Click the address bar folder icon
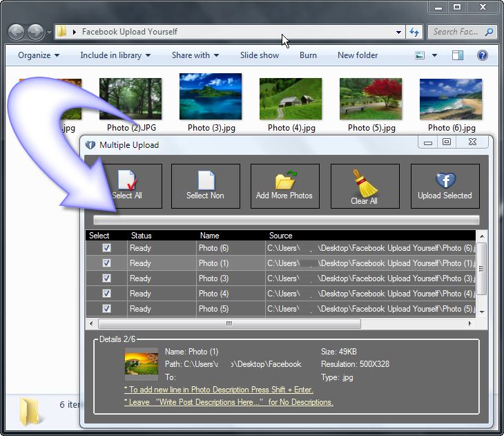The image size is (504, 436). (x=61, y=32)
